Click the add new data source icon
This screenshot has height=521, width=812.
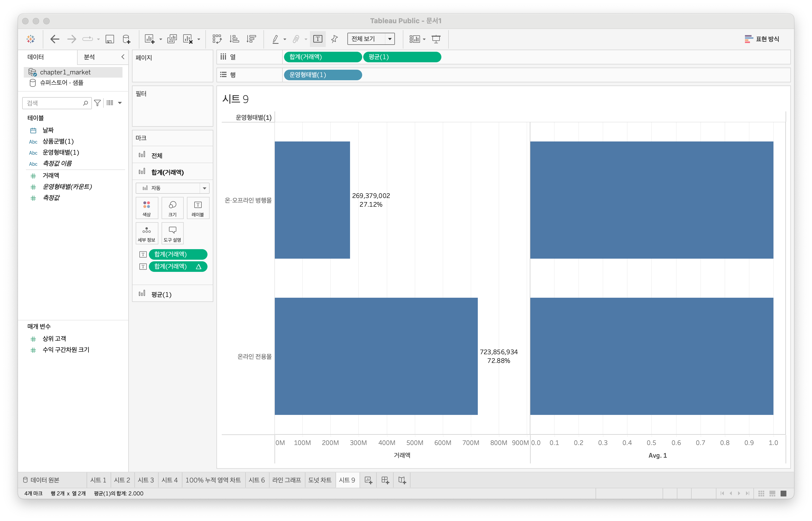click(126, 39)
